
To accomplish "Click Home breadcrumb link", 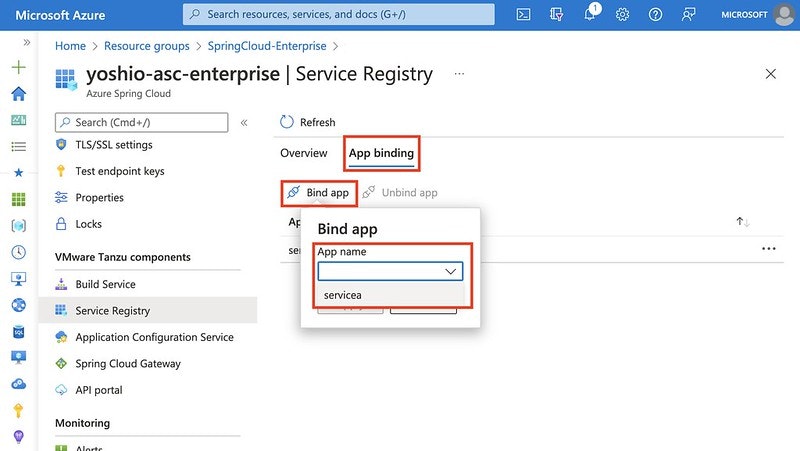I will (70, 46).
